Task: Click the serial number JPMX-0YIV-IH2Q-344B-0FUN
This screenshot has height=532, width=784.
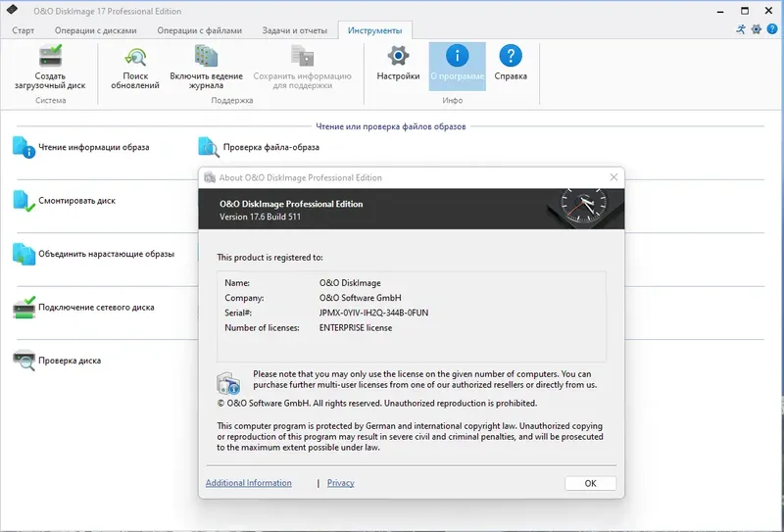Action: coord(374,313)
